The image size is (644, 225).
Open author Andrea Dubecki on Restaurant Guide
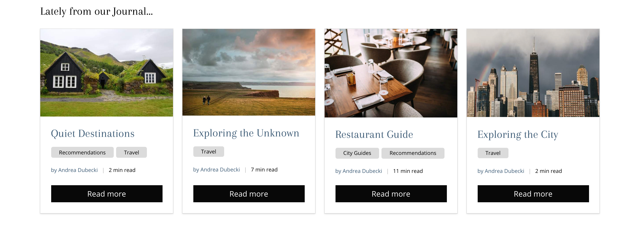358,171
